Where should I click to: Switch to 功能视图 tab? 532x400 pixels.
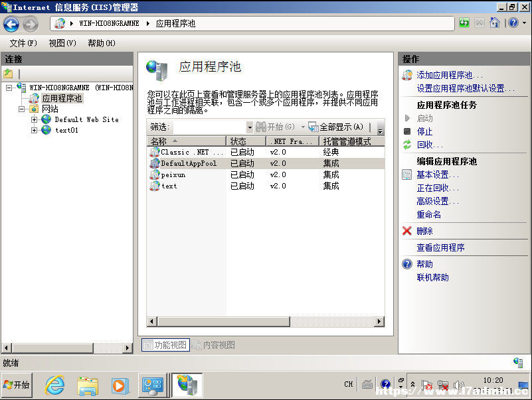click(165, 345)
